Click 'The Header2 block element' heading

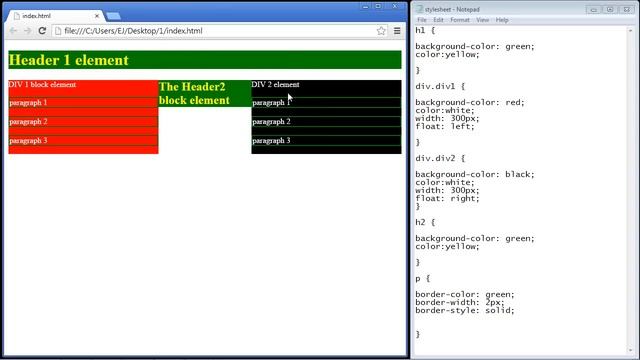194,93
